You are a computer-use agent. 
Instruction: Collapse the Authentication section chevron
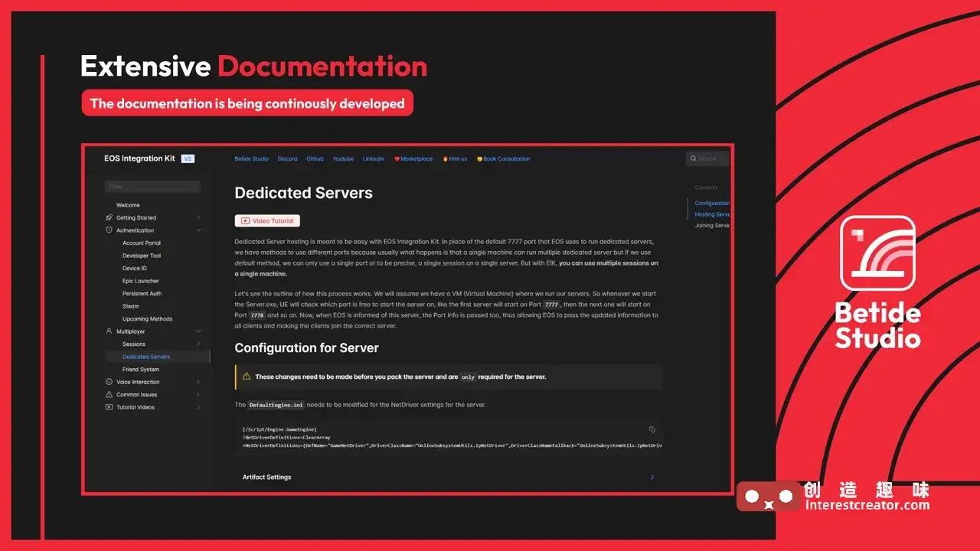tap(198, 230)
